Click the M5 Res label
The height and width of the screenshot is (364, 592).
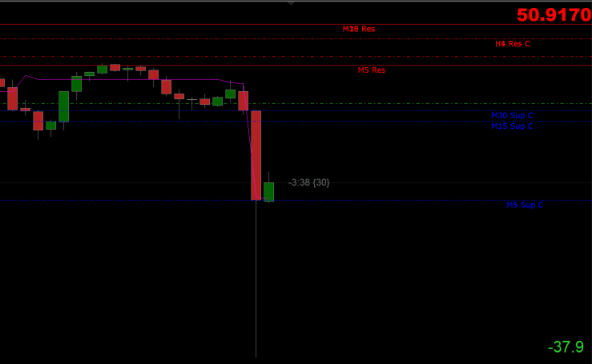click(372, 70)
